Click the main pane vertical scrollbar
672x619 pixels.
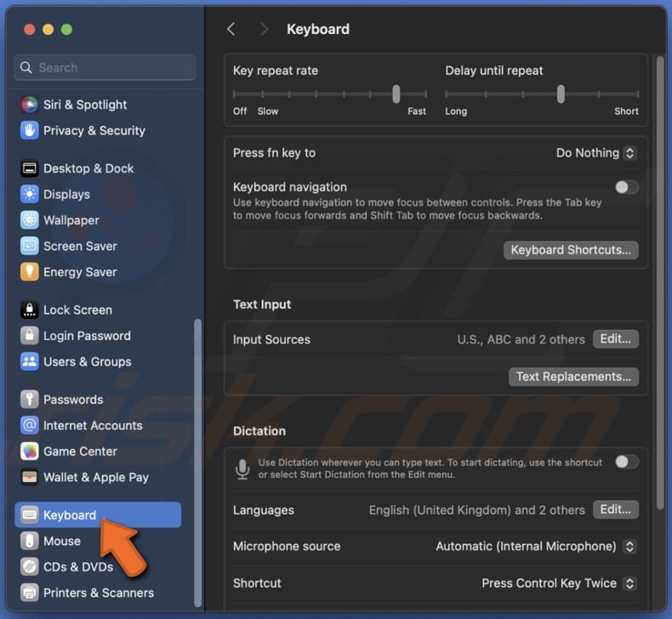coord(660,283)
